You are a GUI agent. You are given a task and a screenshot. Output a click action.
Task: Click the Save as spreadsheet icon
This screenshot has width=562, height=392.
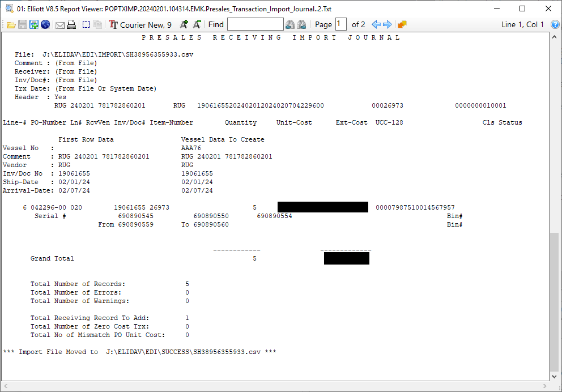coord(34,24)
